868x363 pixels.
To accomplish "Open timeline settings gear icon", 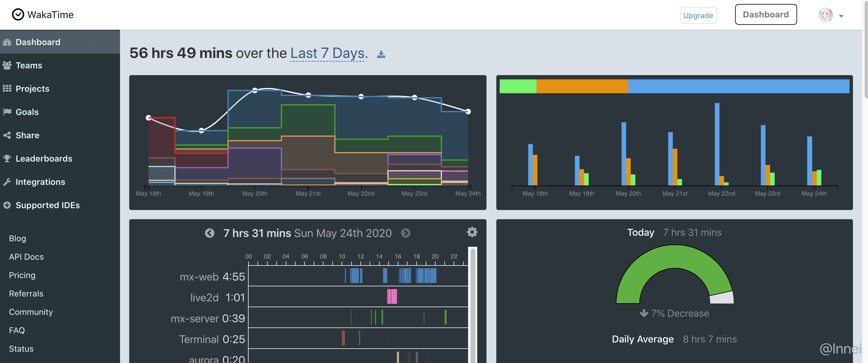I will 472,232.
